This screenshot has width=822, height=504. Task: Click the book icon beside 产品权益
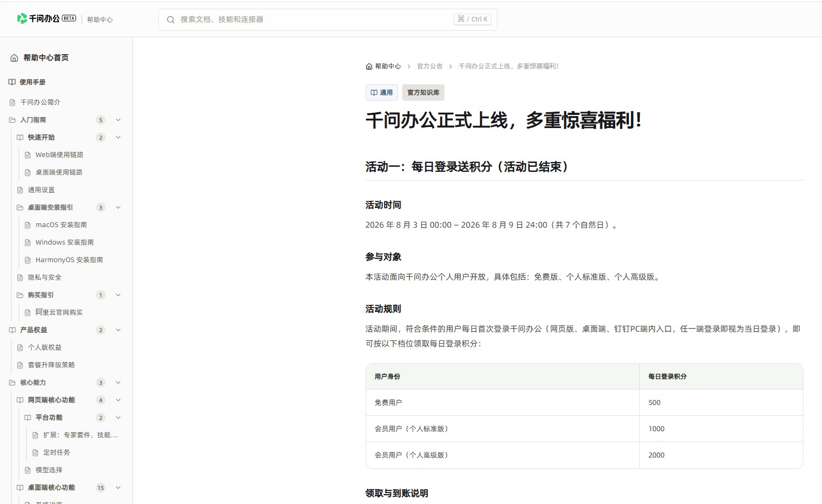tap(13, 330)
